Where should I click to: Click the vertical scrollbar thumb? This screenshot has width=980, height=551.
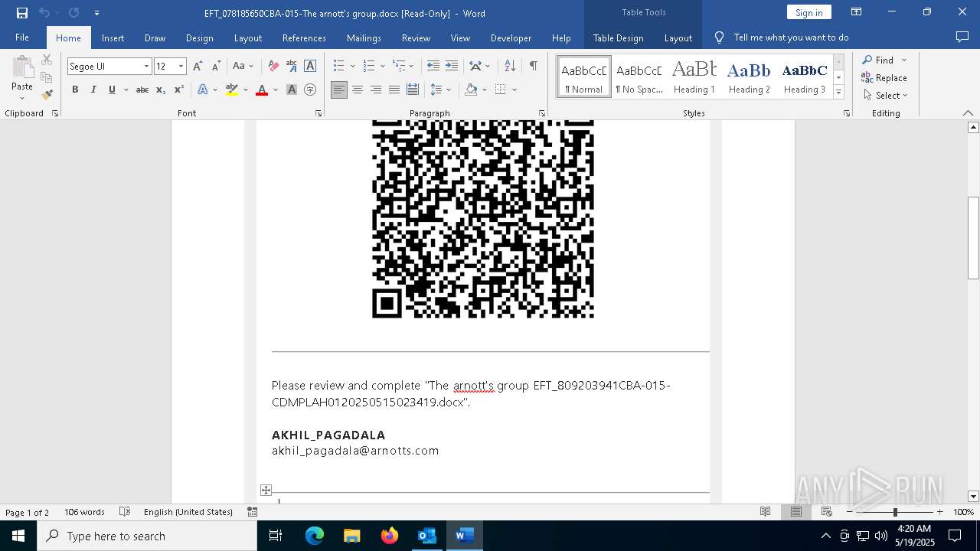coord(974,238)
